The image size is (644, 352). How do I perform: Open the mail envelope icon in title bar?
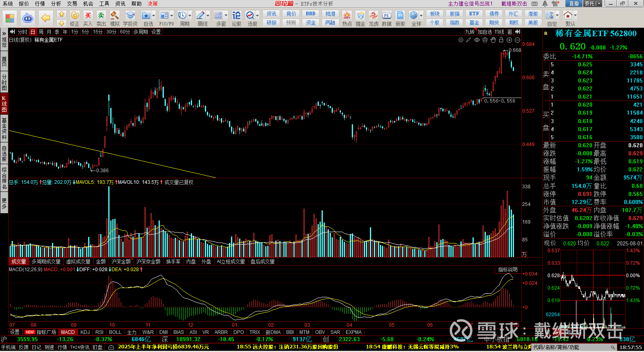[535, 4]
